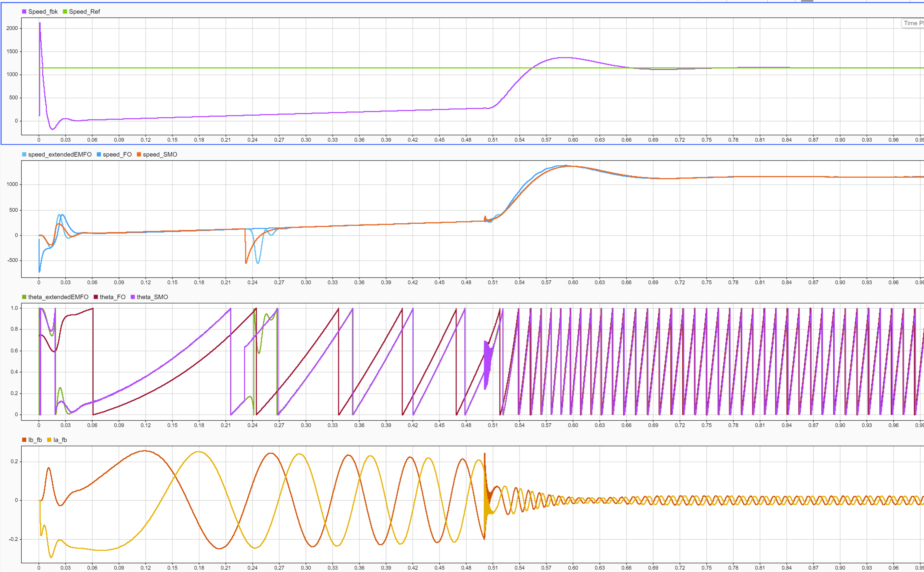Click the 0.30 tick below the current plot
The width and height of the screenshot is (924, 572).
coord(306,568)
